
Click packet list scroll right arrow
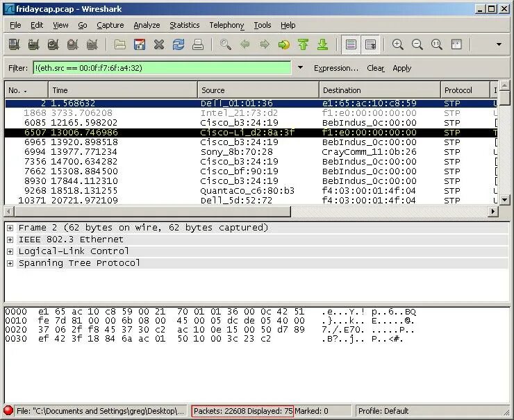[492, 212]
